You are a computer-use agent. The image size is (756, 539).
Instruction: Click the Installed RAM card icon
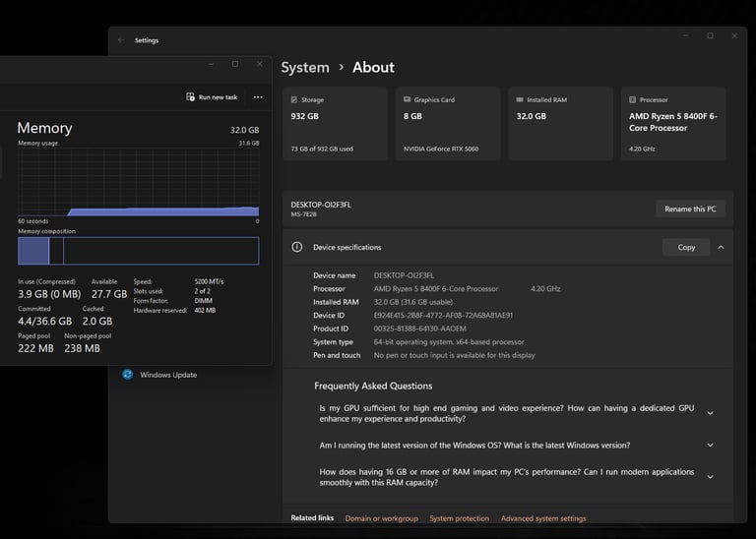point(520,99)
